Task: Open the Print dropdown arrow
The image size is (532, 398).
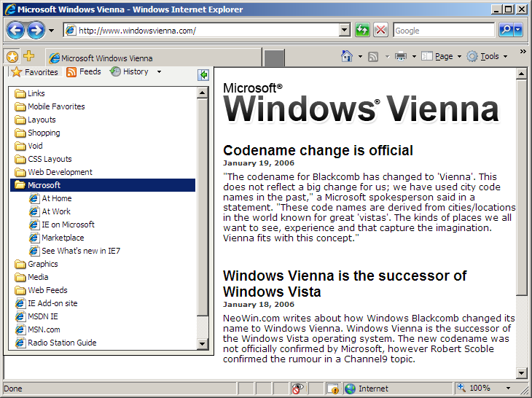Action: click(414, 57)
